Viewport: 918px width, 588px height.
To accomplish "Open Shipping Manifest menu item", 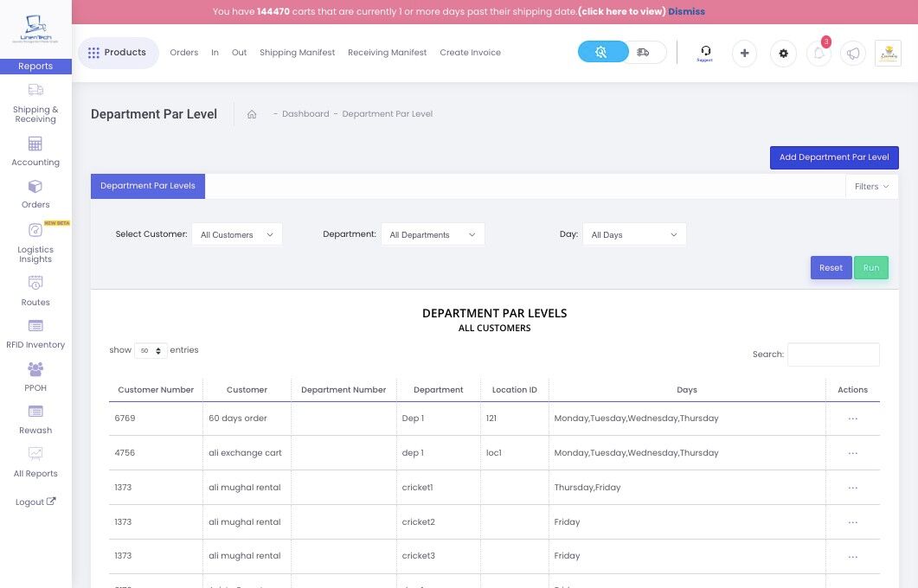I will [297, 53].
